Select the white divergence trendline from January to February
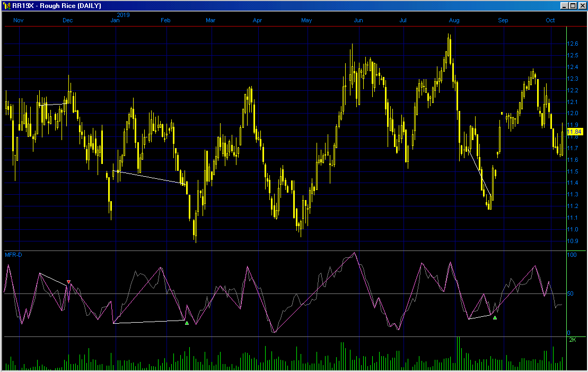 point(150,177)
